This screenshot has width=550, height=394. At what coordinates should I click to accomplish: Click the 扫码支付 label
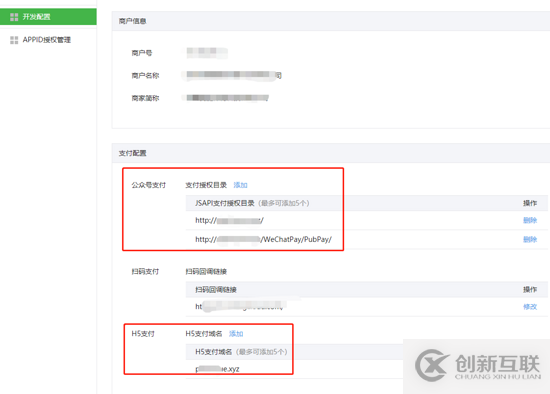[145, 271]
